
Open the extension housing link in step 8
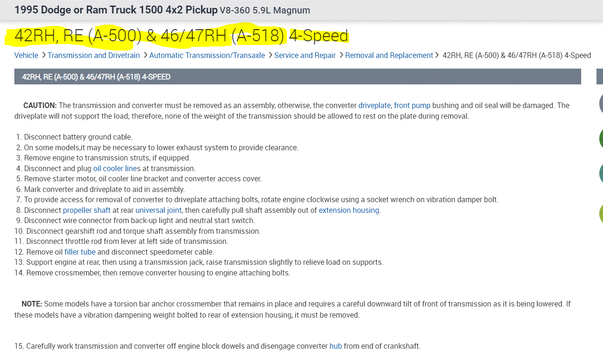point(349,210)
